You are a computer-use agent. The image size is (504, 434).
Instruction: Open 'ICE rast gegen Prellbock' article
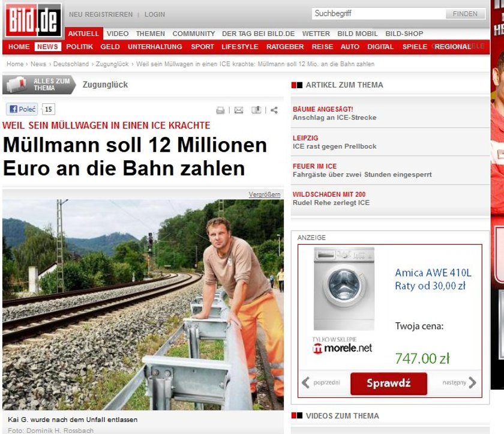(x=334, y=146)
